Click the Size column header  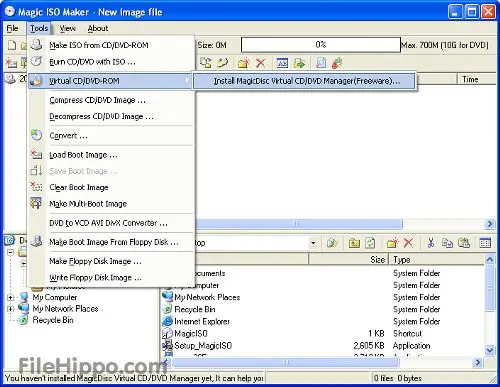tap(348, 259)
